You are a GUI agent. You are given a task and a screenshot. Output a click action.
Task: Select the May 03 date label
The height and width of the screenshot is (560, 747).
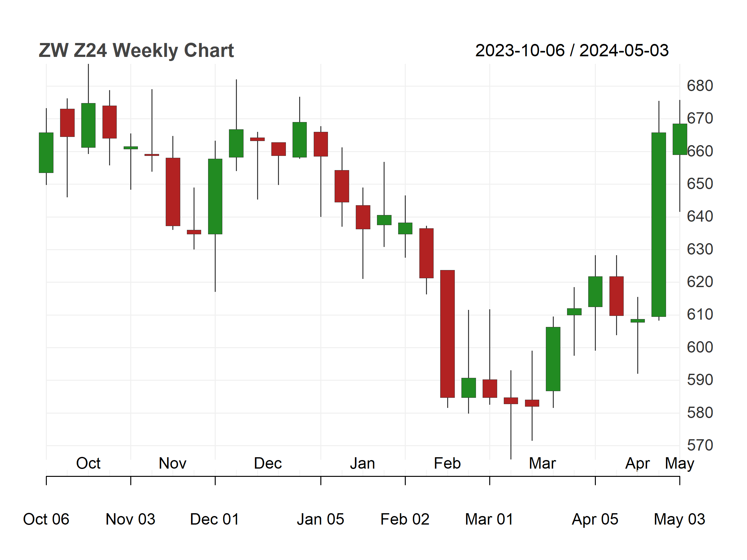click(x=679, y=519)
